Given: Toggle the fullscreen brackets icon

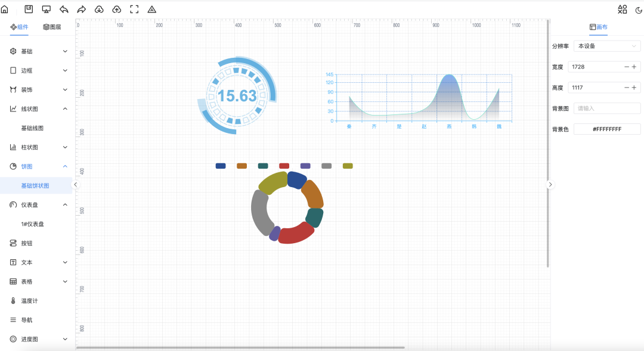Looking at the screenshot, I should point(134,9).
